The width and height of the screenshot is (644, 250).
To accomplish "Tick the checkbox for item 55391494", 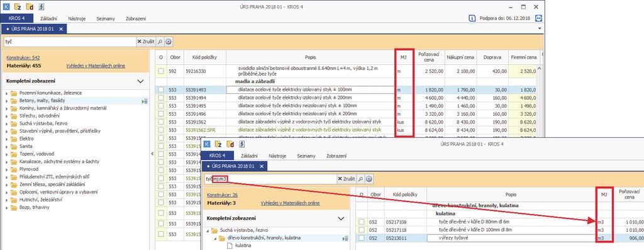I will click(x=161, y=98).
